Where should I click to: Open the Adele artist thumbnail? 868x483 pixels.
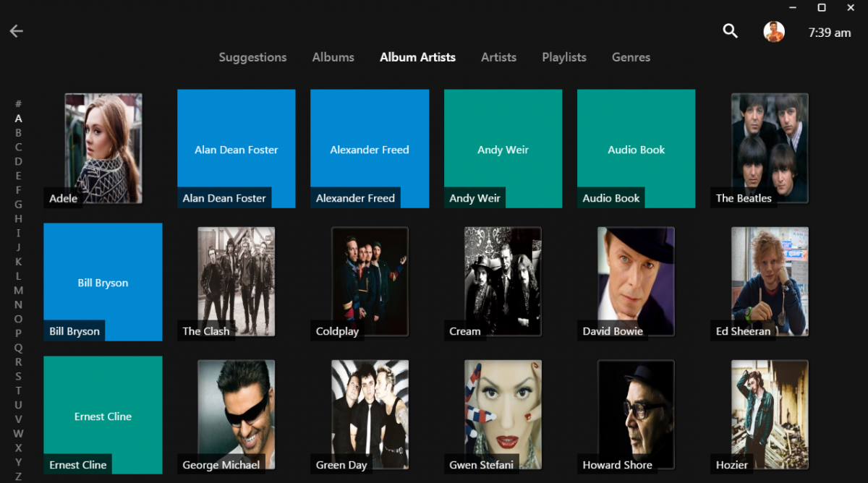tap(103, 148)
